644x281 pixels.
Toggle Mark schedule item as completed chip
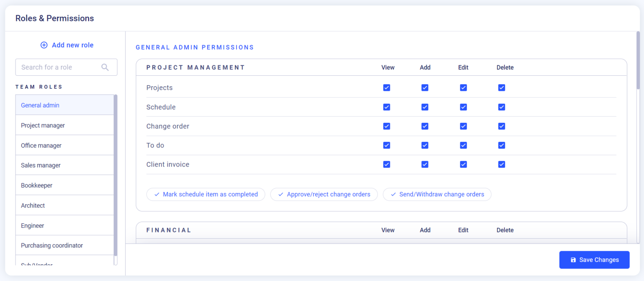tap(205, 194)
